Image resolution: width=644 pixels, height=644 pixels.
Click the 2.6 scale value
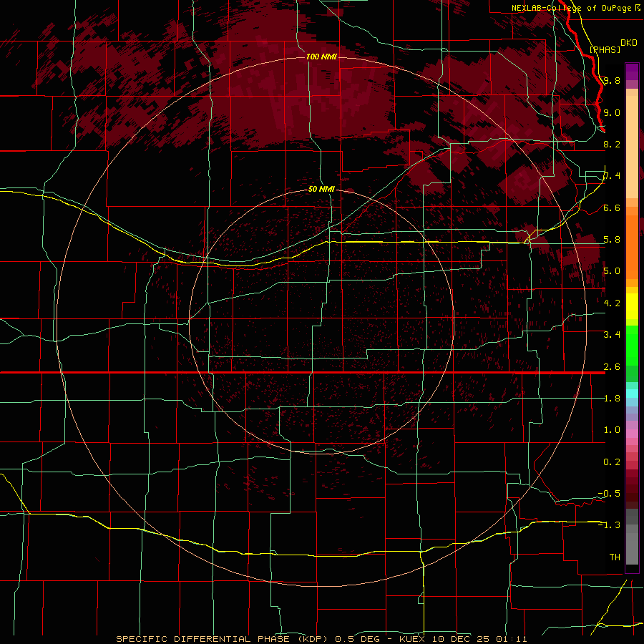point(612,367)
